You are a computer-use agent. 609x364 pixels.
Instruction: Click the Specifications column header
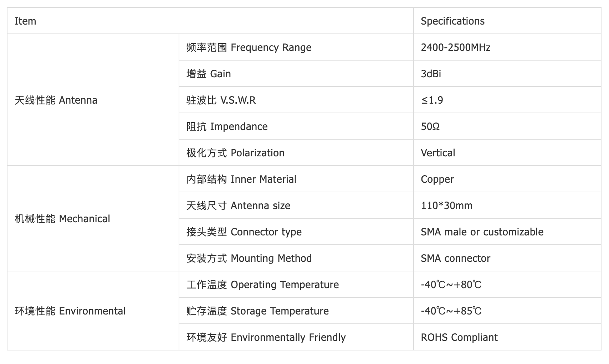(x=507, y=21)
